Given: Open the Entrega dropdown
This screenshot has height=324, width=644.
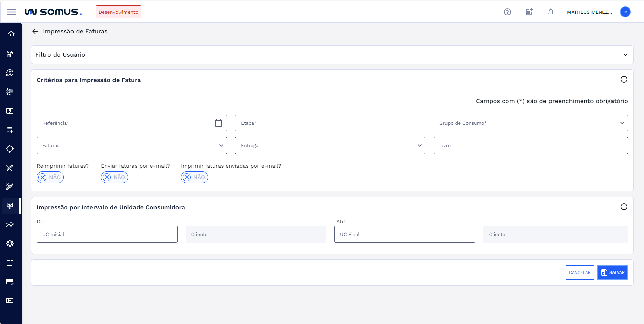Looking at the screenshot, I should tap(330, 145).
